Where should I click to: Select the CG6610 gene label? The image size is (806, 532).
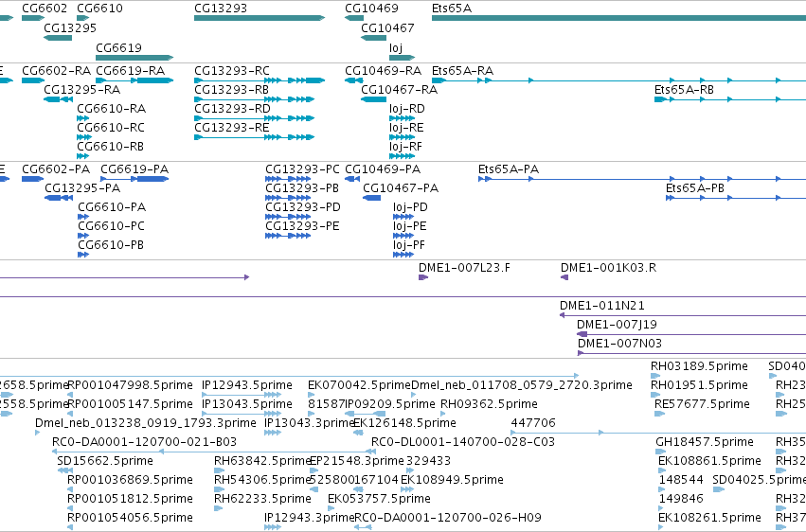99,9
